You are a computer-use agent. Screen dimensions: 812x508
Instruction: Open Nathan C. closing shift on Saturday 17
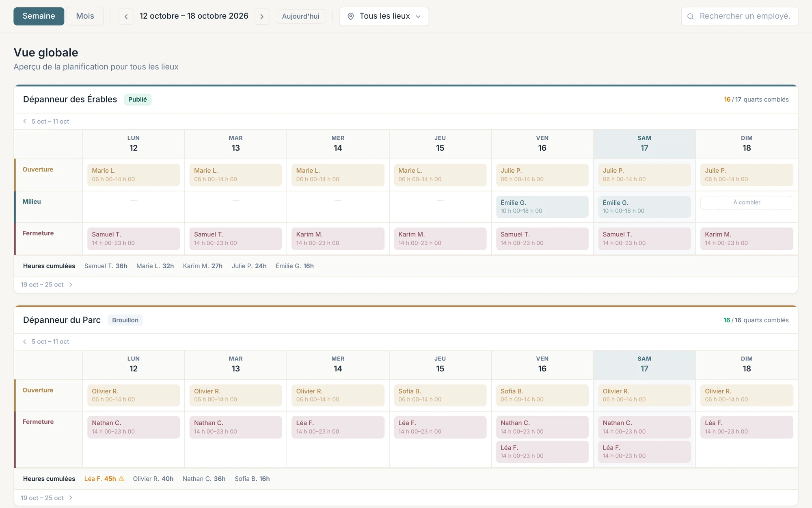[644, 427]
